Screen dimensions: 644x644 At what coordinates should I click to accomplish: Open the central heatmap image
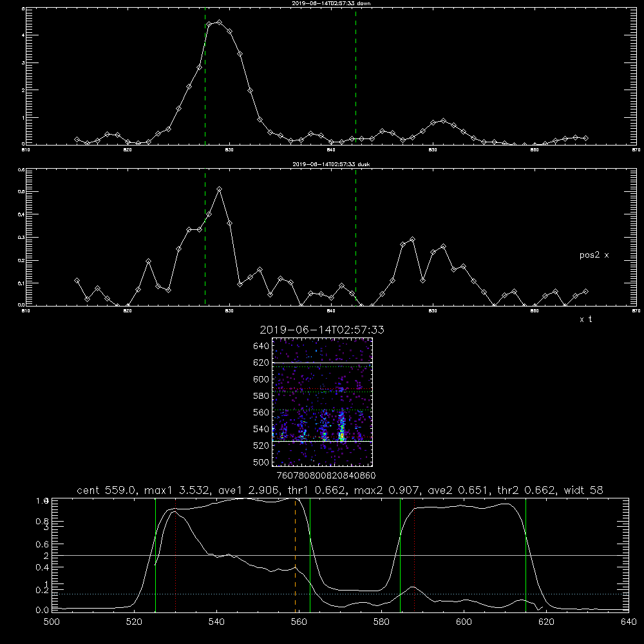tap(323, 402)
